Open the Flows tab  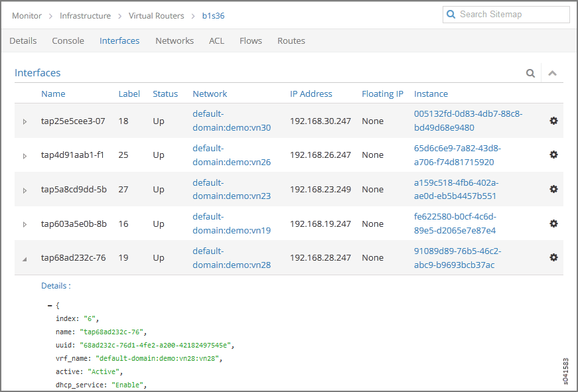click(x=250, y=40)
